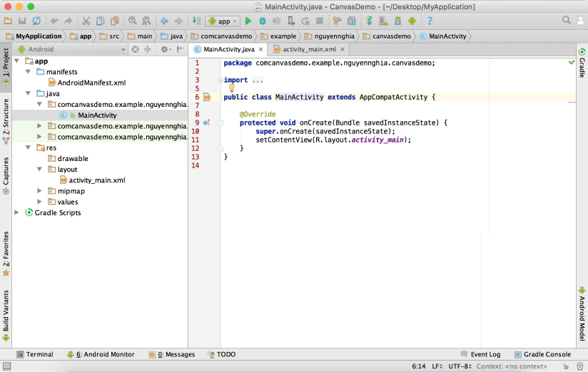This screenshot has height=372, width=588.
Task: Click the Save All floppy icon
Action: pyautogui.click(x=22, y=21)
